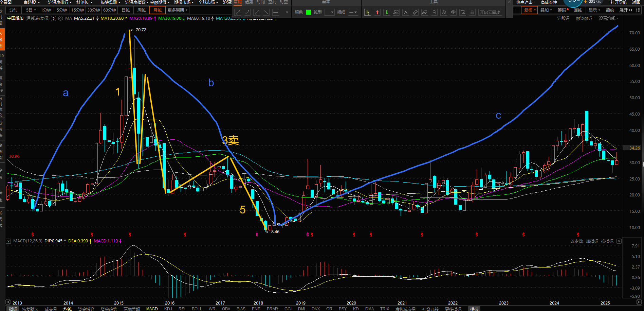644x311 pixels.
Task: Switch indicator to KDJ tab
Action: (x=168, y=309)
